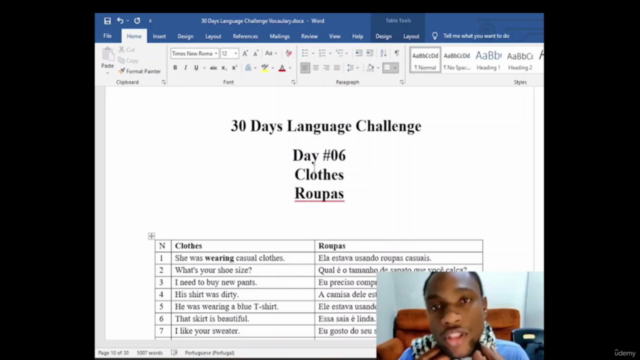Apply the Normal style
Image resolution: width=640 pixels, height=360 pixels.
pyautogui.click(x=425, y=60)
